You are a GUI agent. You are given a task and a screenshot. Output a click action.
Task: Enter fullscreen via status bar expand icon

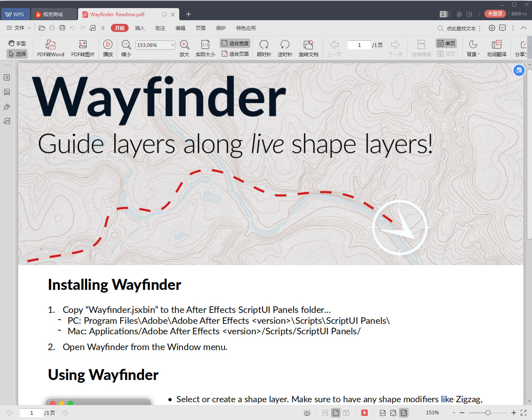pyautogui.click(x=523, y=413)
